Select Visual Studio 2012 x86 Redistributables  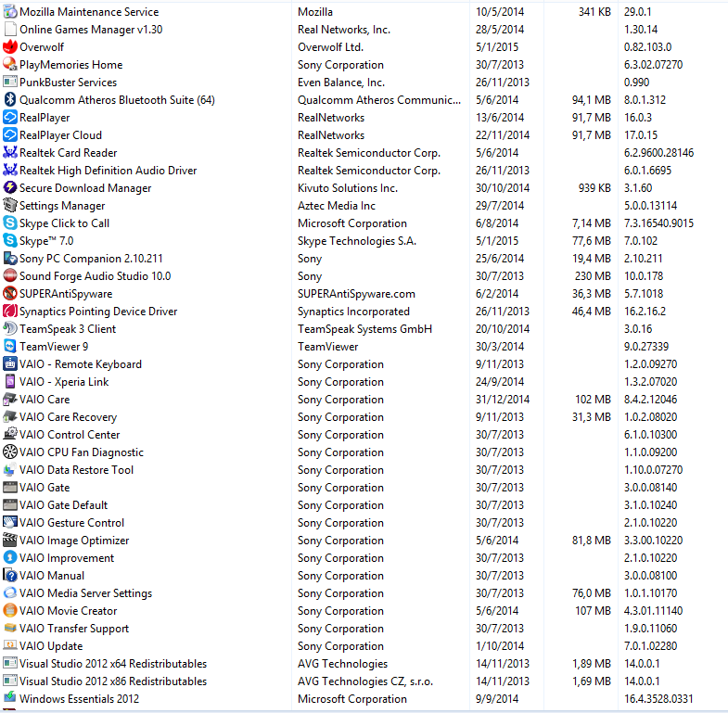pos(113,681)
